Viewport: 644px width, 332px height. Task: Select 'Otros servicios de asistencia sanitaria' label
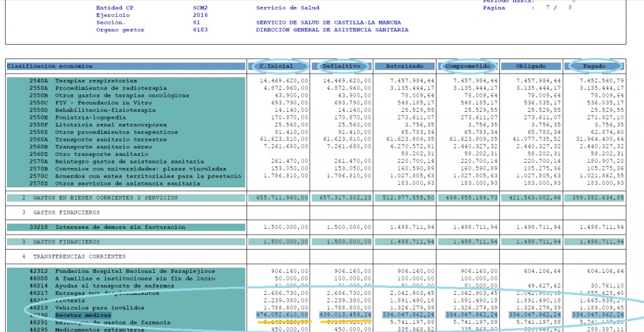128,184
